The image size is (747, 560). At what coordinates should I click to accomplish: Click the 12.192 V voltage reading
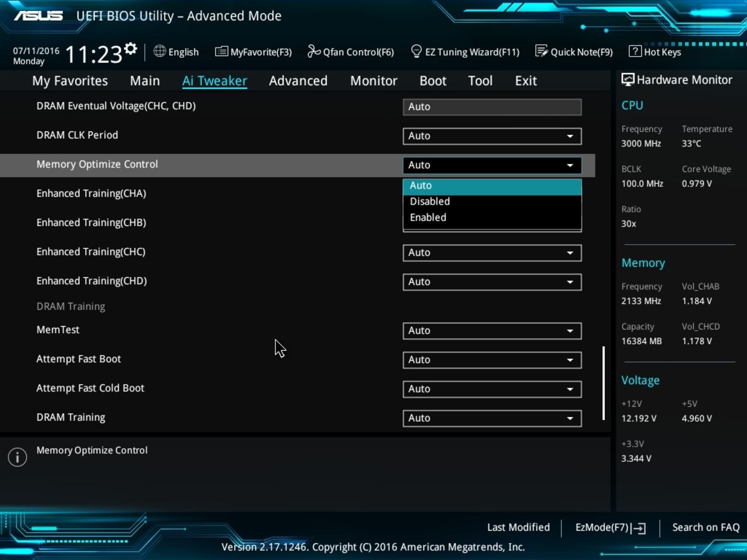pos(639,418)
